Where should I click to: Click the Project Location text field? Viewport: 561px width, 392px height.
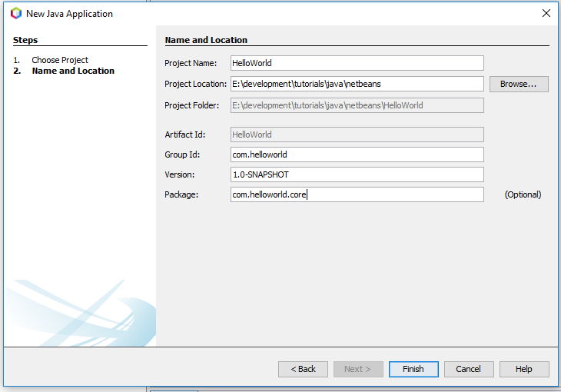point(357,84)
